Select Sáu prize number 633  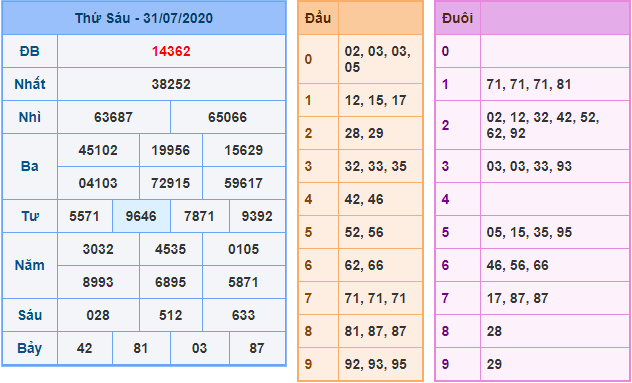click(x=243, y=315)
